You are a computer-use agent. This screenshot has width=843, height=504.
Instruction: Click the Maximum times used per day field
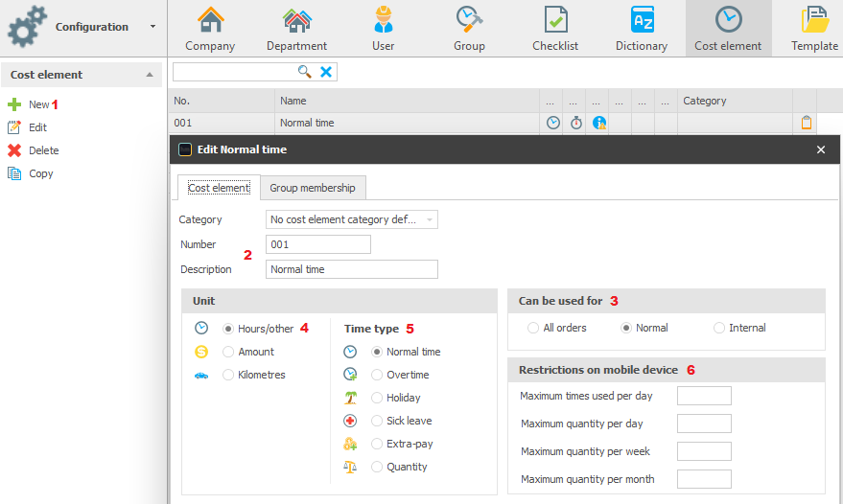point(704,396)
